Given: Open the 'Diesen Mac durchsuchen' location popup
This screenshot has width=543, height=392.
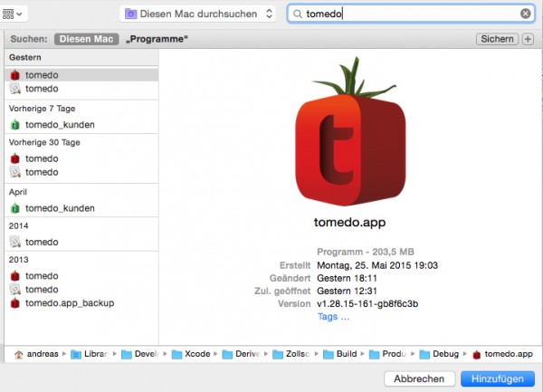Looking at the screenshot, I should coord(197,14).
